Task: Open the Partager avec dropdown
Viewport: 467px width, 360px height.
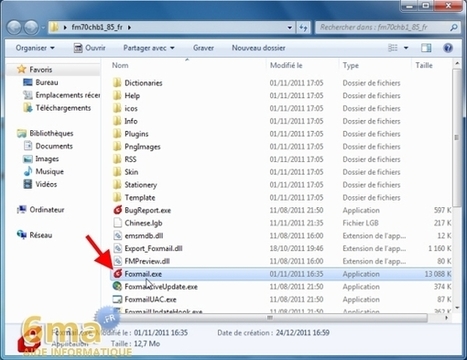Action: point(149,48)
